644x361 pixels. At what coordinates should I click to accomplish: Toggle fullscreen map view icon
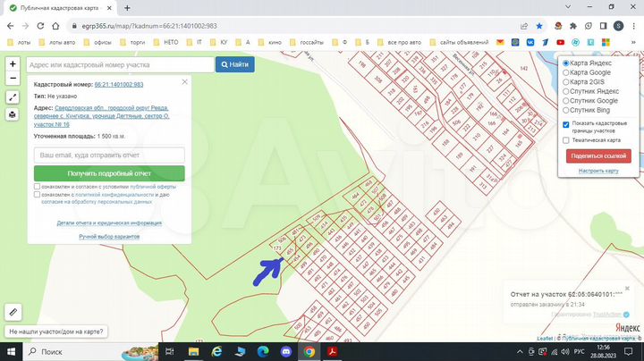tap(13, 97)
